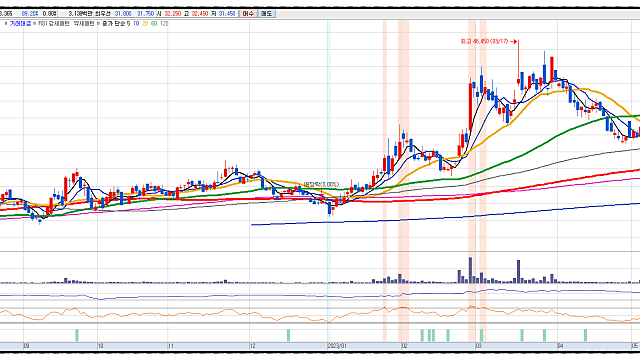Select the gray 120 moving average label
Viewport: 640px width, 360px height.
[164, 24]
